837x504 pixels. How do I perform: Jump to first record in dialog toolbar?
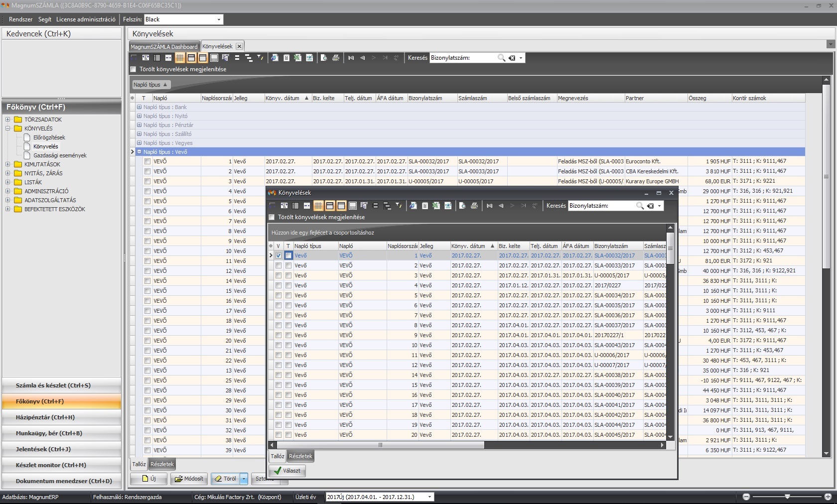tap(489, 206)
